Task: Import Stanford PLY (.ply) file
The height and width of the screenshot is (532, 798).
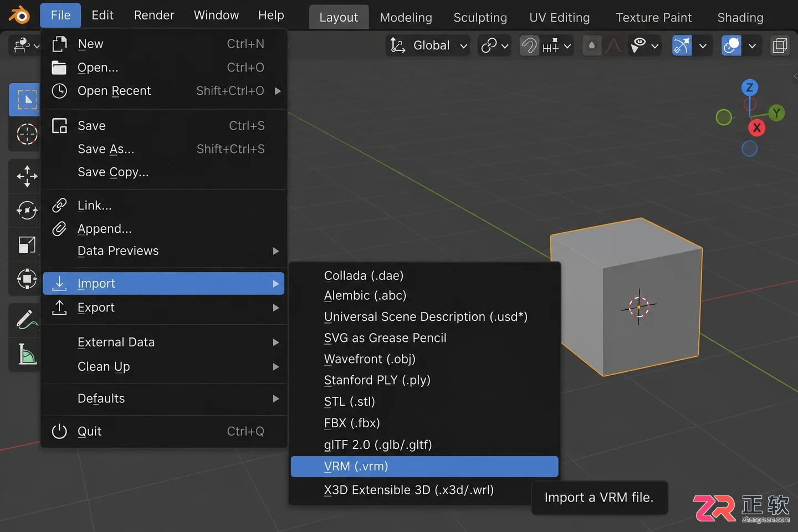Action: click(424, 380)
